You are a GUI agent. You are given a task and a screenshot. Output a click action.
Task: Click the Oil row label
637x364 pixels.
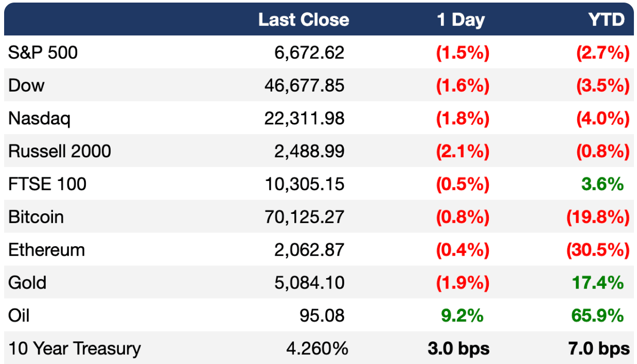click(19, 315)
